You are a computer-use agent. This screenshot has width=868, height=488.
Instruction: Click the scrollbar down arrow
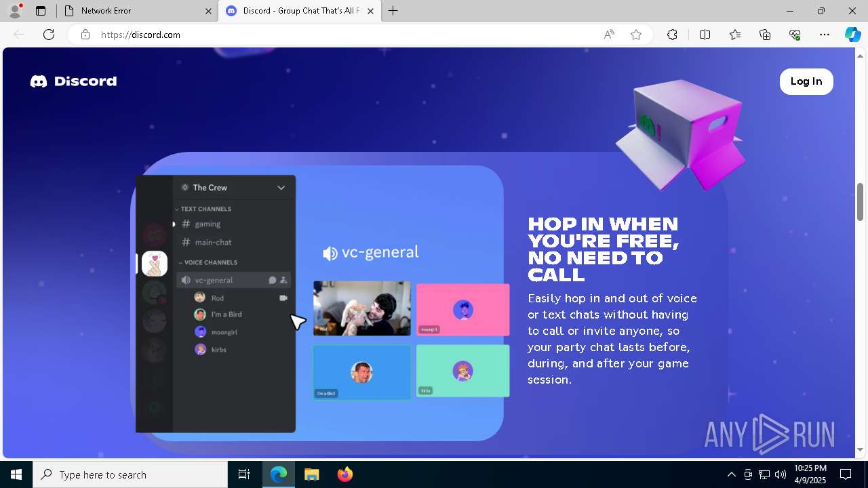[x=860, y=450]
